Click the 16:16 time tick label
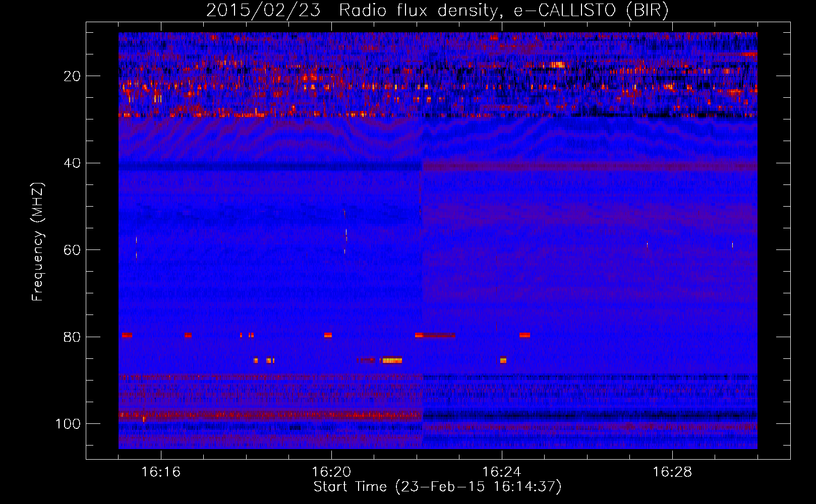The height and width of the screenshot is (504, 816). pyautogui.click(x=161, y=472)
